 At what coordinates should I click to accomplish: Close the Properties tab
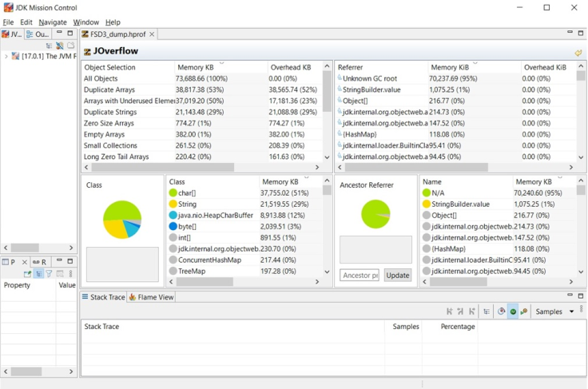[x=25, y=262]
